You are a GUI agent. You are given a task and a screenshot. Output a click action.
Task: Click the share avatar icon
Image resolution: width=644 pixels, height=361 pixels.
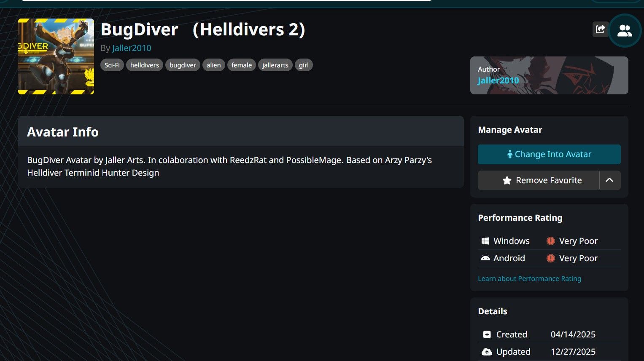pos(600,29)
